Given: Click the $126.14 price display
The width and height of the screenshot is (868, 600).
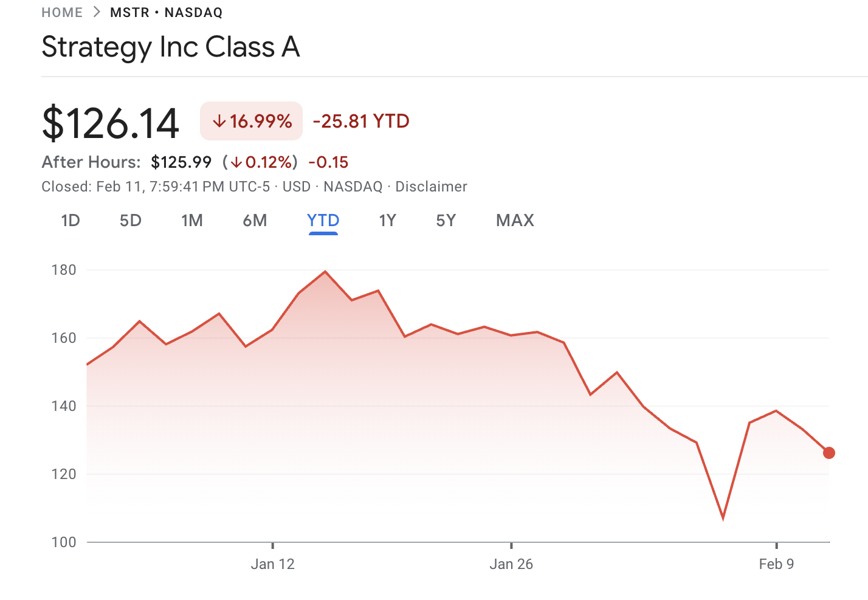Looking at the screenshot, I should (x=110, y=121).
